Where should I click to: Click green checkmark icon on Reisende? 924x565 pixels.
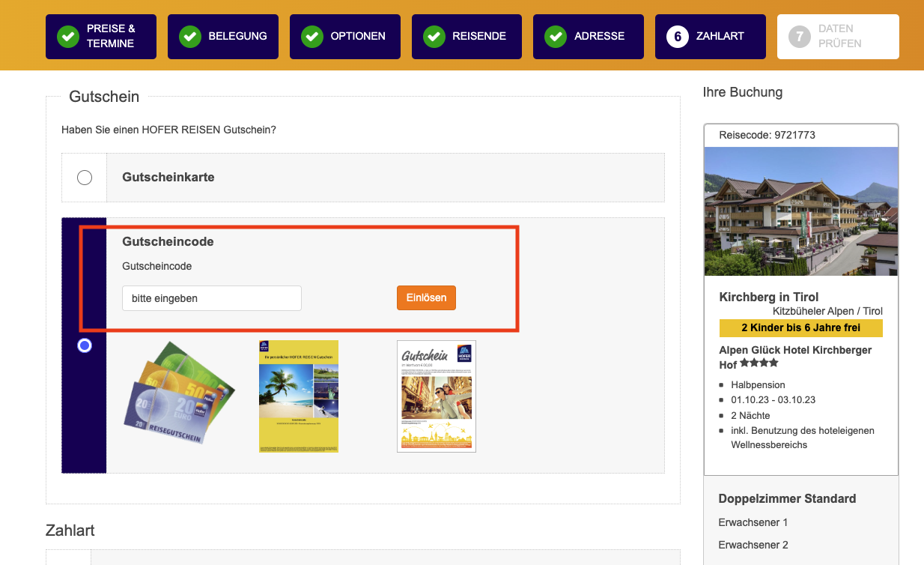pyautogui.click(x=434, y=36)
